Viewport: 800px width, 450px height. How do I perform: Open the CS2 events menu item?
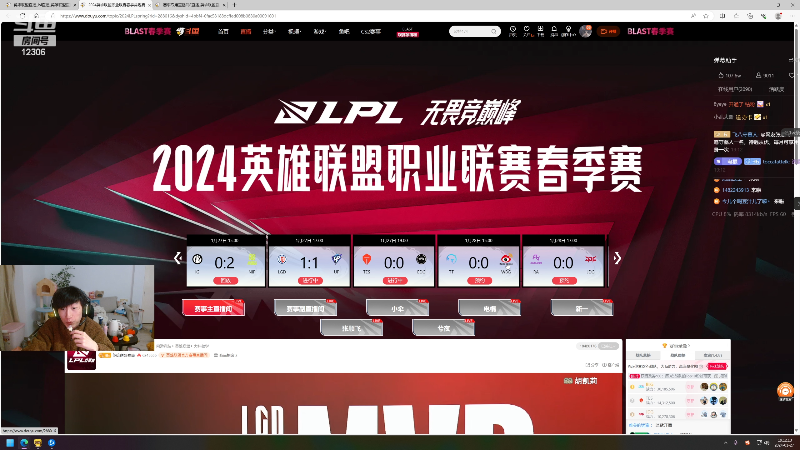coord(371,32)
